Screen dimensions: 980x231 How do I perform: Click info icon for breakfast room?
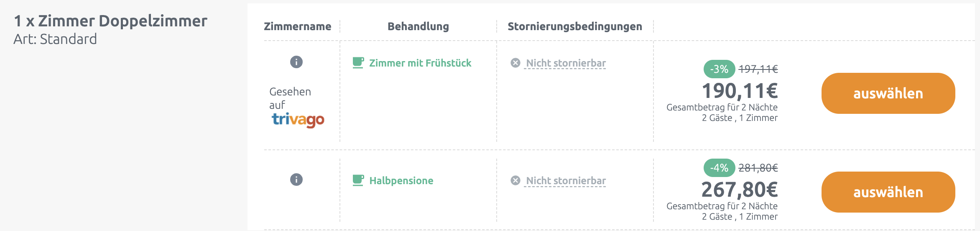coord(296,62)
